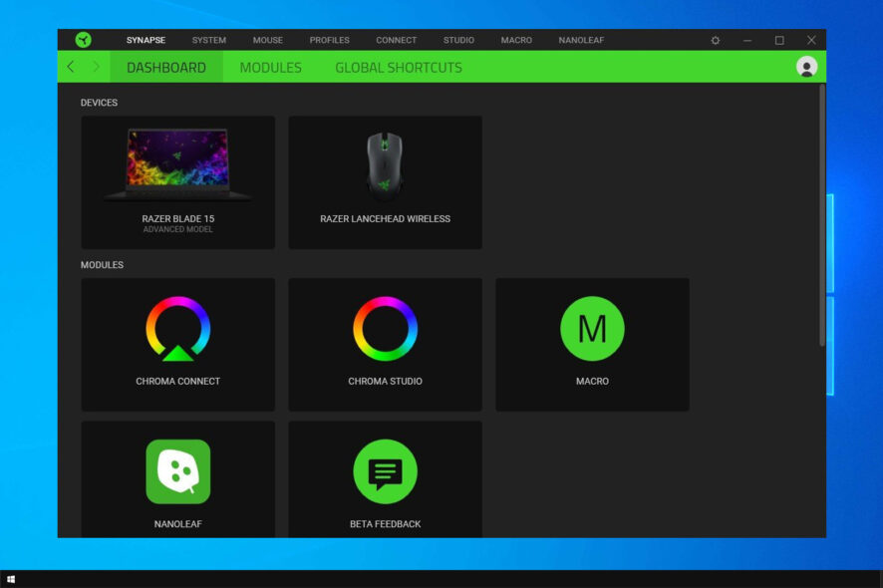Switch to the Modules sub-tab
Screen dimensions: 883x588
pyautogui.click(x=271, y=67)
